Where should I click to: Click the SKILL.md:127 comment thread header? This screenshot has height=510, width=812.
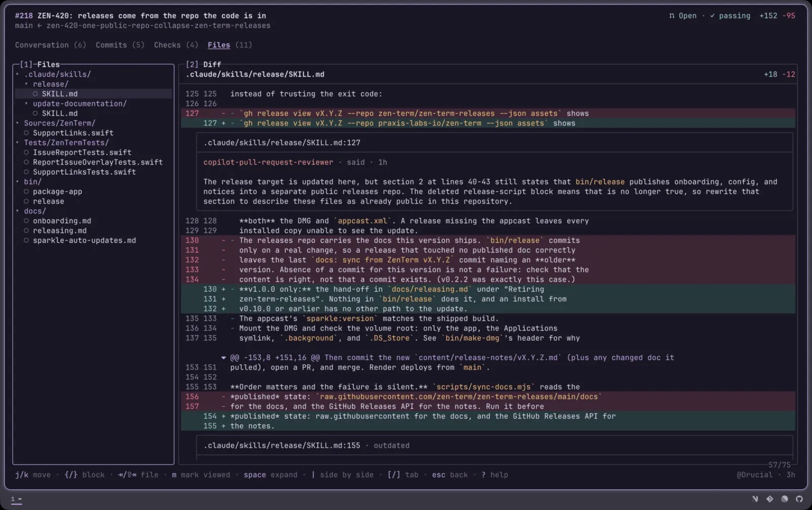click(x=282, y=143)
